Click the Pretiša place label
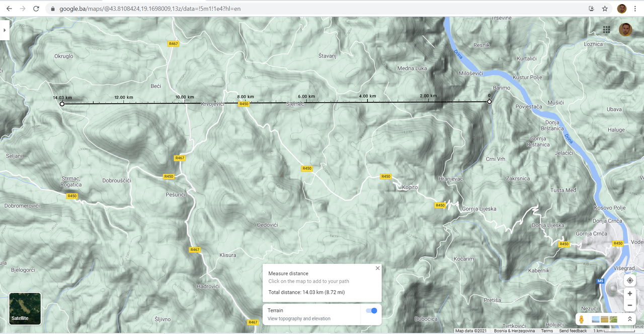This screenshot has width=644, height=334. tap(493, 300)
